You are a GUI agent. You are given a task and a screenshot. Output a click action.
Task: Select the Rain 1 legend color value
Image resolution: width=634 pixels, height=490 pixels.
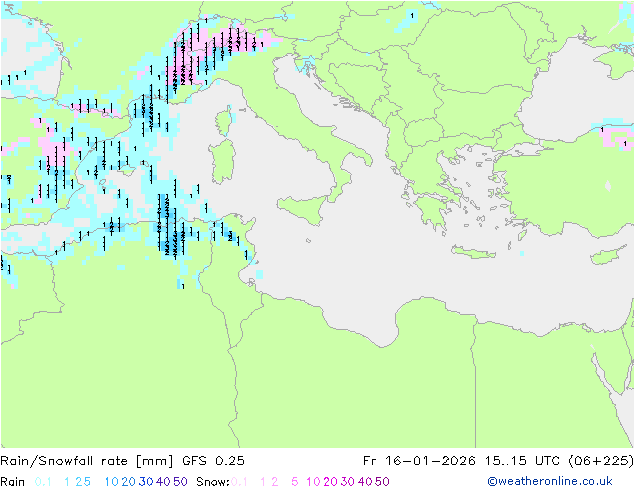click(67, 482)
